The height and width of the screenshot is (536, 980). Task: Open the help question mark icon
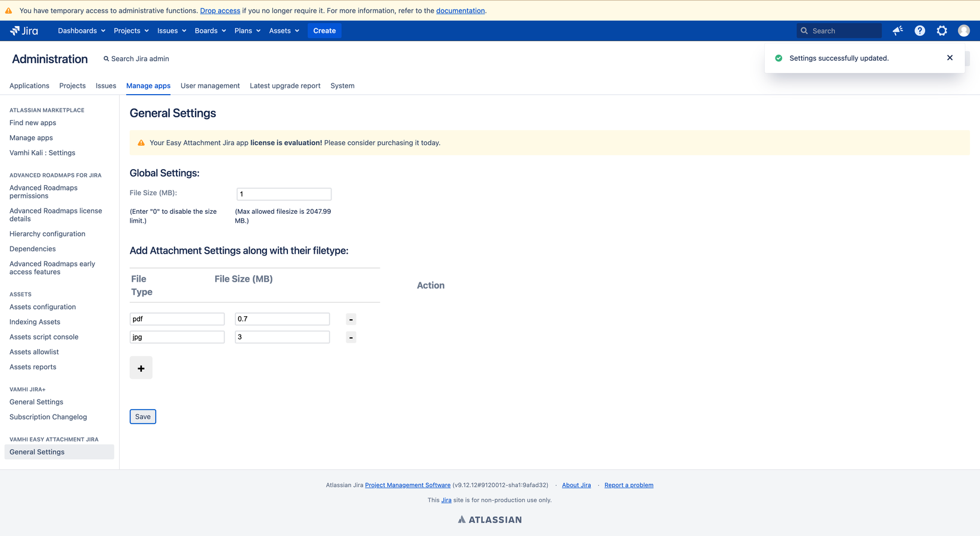pos(920,31)
